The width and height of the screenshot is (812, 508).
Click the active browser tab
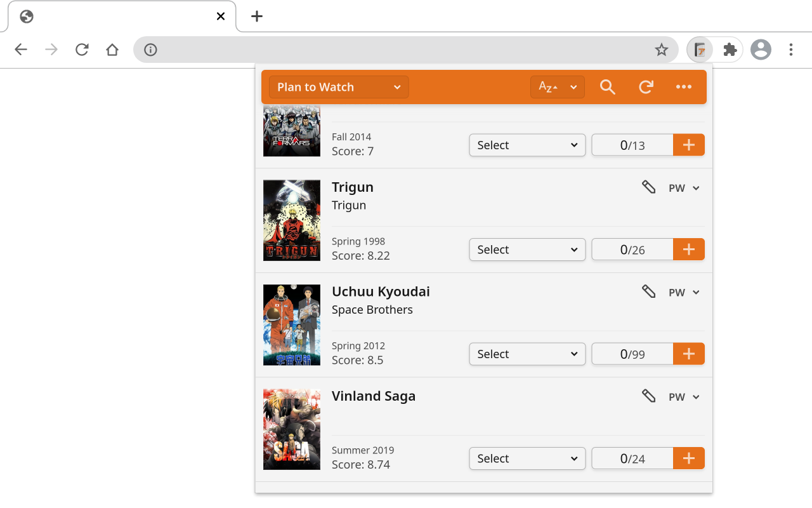[114, 16]
